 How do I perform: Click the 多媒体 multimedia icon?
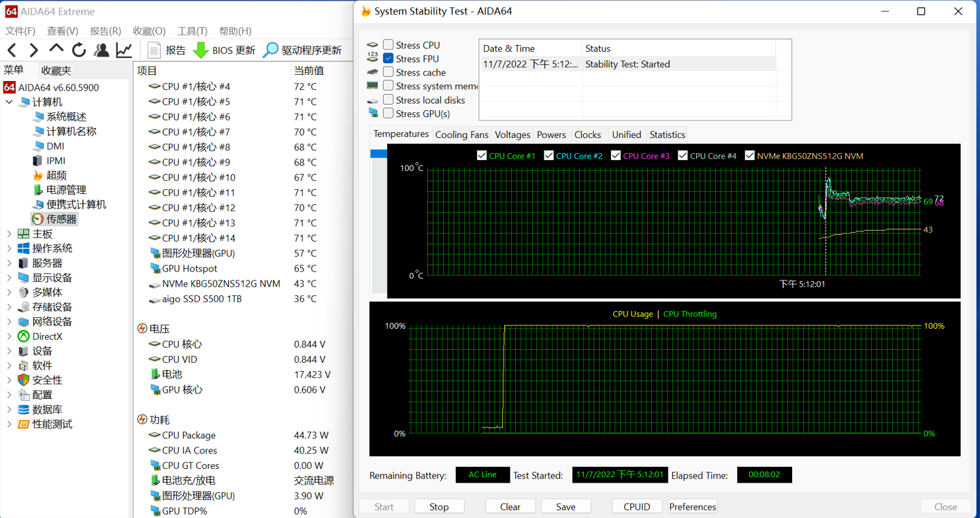coord(23,292)
